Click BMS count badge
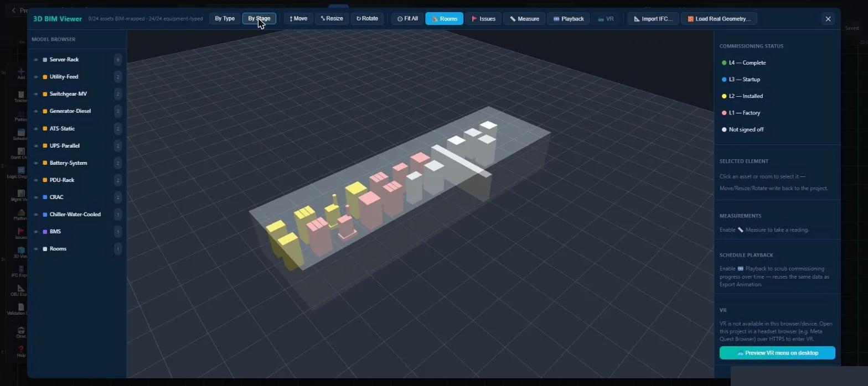 tap(117, 232)
